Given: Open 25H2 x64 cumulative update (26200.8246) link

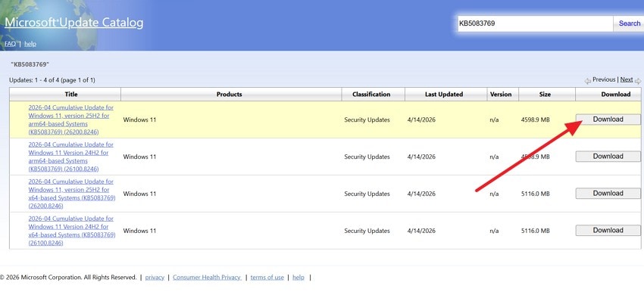Looking at the screenshot, I should tap(71, 194).
